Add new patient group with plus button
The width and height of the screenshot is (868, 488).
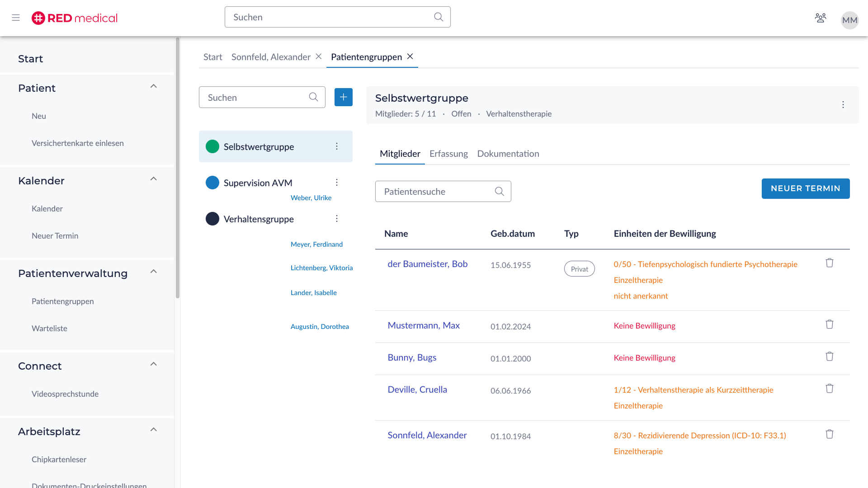343,97
